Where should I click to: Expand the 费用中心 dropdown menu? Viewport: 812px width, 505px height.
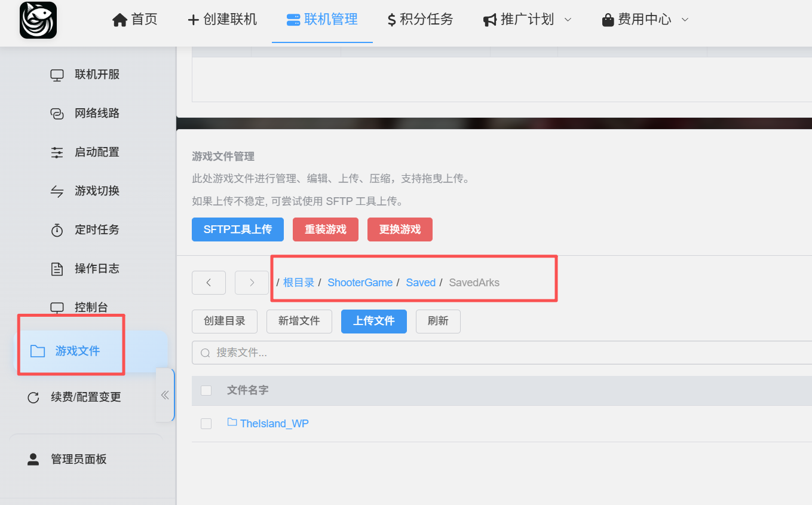(x=645, y=20)
